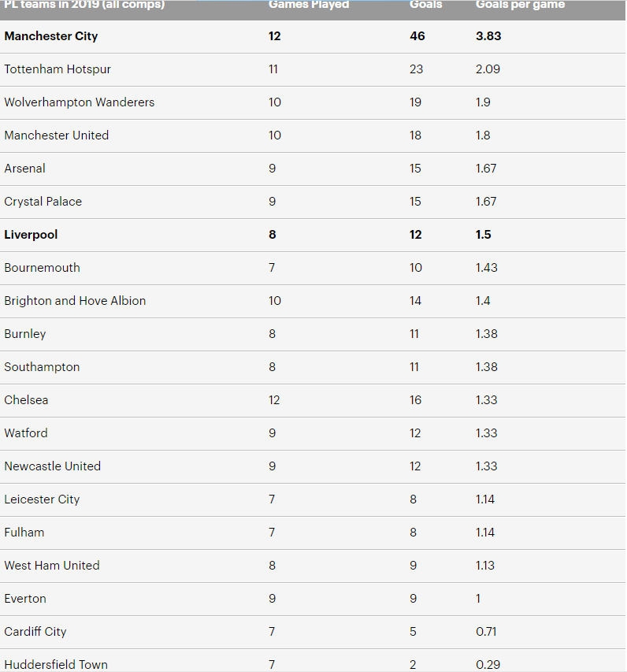The height and width of the screenshot is (672, 627).
Task: Click the Games Played column header
Action: tap(309, 5)
